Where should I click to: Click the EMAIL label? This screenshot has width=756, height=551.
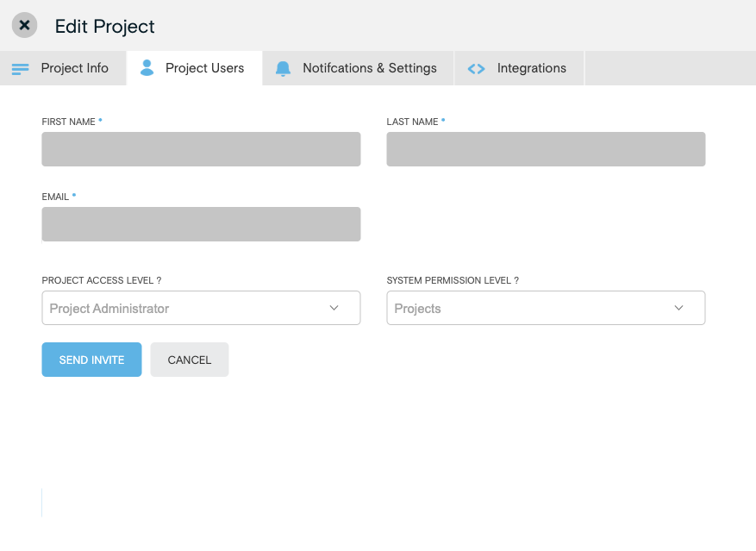[x=55, y=197]
